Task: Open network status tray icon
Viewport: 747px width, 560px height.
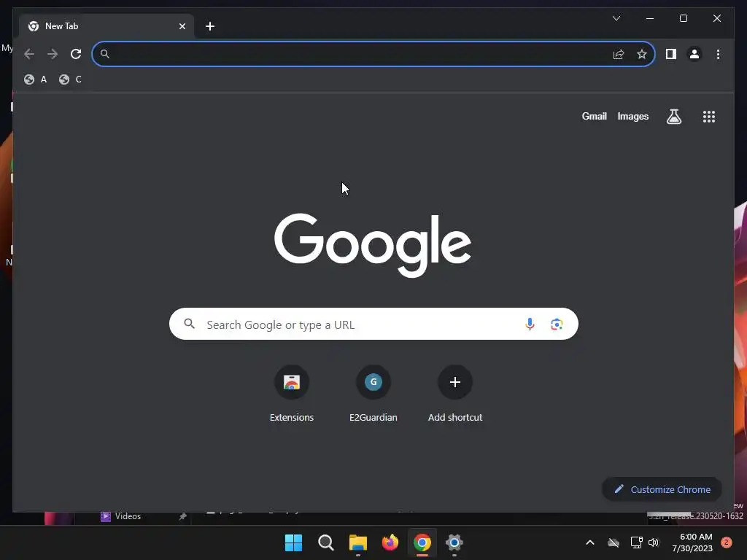Action: tap(636, 542)
